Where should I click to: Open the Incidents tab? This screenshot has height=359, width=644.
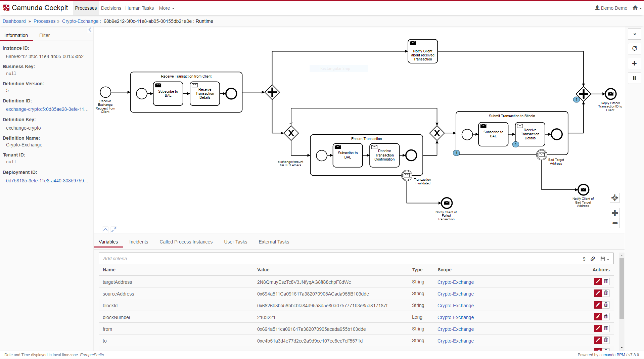pyautogui.click(x=139, y=242)
